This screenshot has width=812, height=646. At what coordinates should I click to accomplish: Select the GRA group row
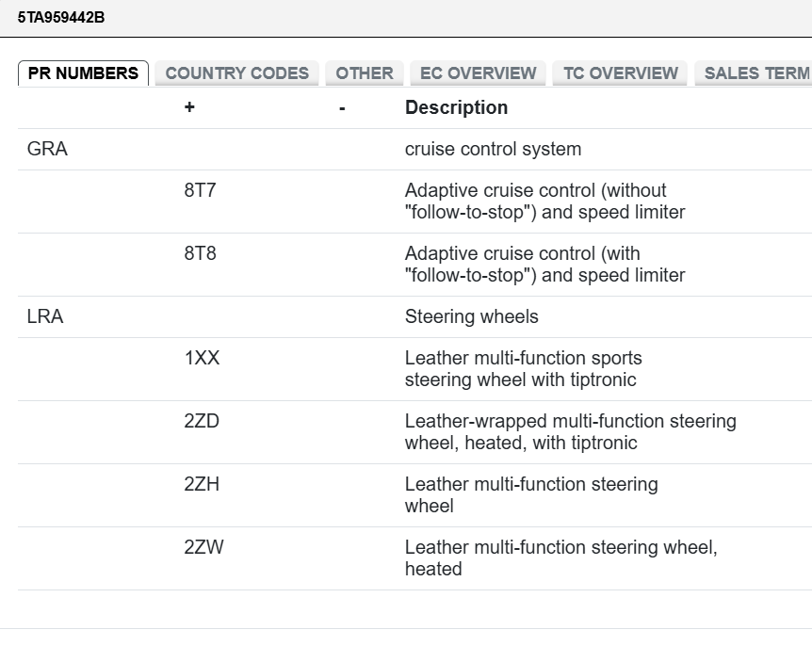[414, 149]
